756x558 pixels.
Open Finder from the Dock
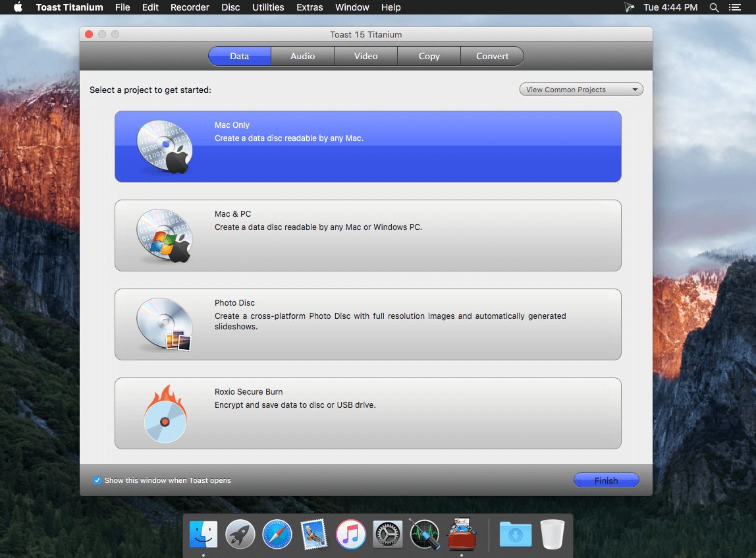tap(203, 534)
